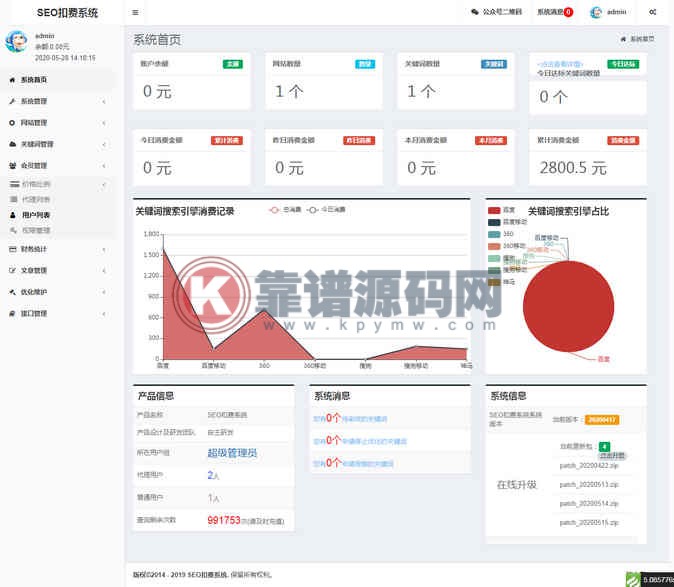Collapse the 会员管理 chevron
The image size is (674, 587).
[104, 165]
